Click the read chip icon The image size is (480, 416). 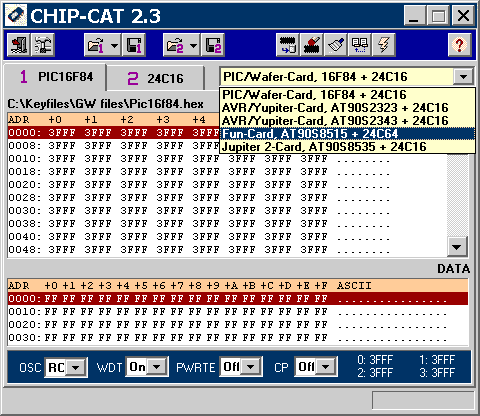coord(288,45)
